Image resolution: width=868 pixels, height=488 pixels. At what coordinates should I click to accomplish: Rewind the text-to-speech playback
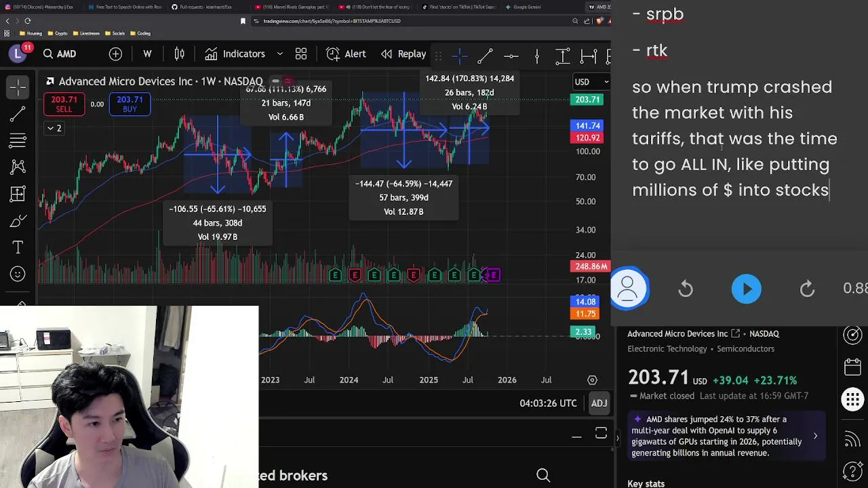[686, 289]
